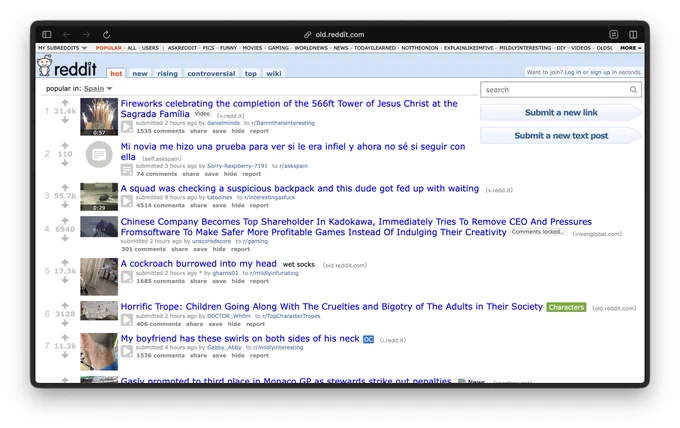Open the neck swirls post thumbnail

(99, 351)
